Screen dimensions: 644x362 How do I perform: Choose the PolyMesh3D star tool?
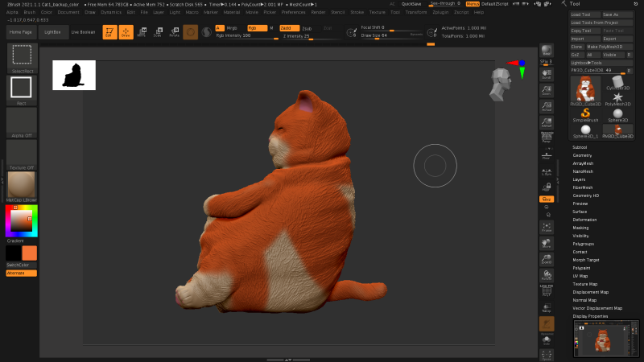617,98
